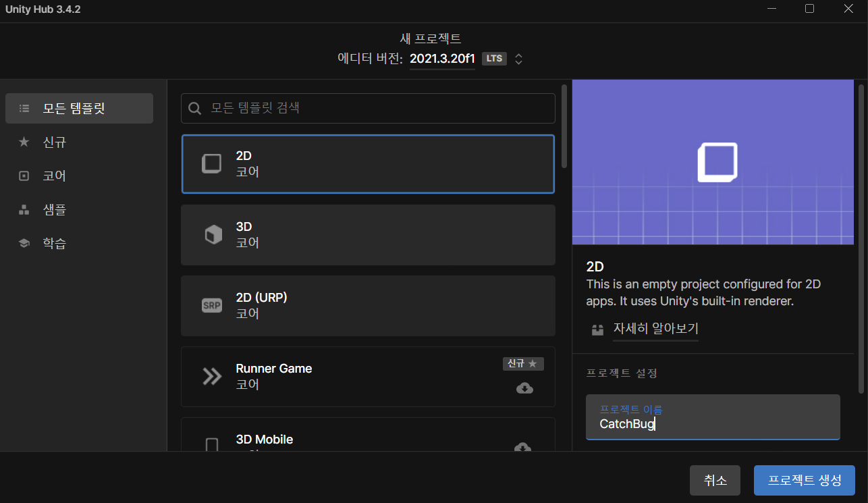Click the square icon beside 코어
The height and width of the screenshot is (503, 868).
click(x=24, y=176)
